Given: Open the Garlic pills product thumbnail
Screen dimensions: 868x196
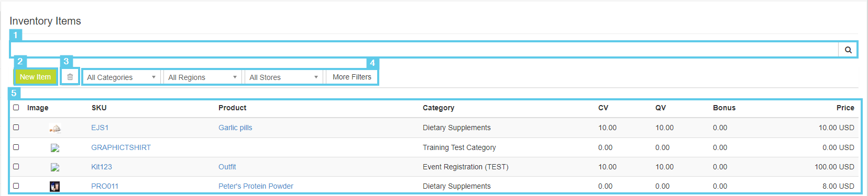Looking at the screenshot, I should [55, 128].
